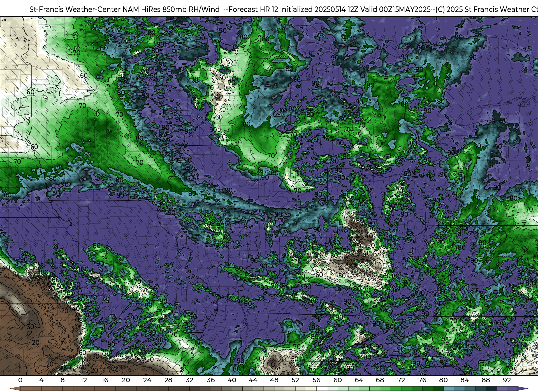Image resolution: width=538 pixels, height=392 pixels.
Task: Pick the '60' tick label on the legend
Action: pyautogui.click(x=338, y=380)
